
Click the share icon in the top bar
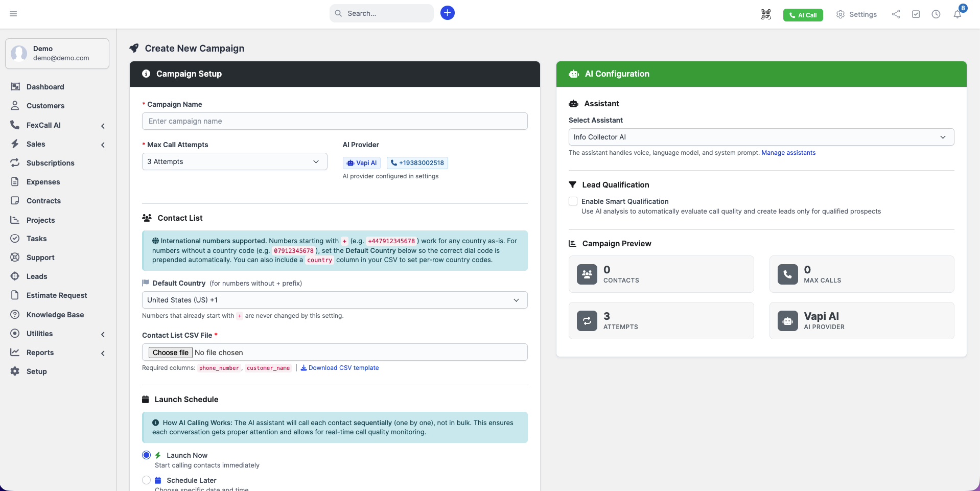[895, 14]
